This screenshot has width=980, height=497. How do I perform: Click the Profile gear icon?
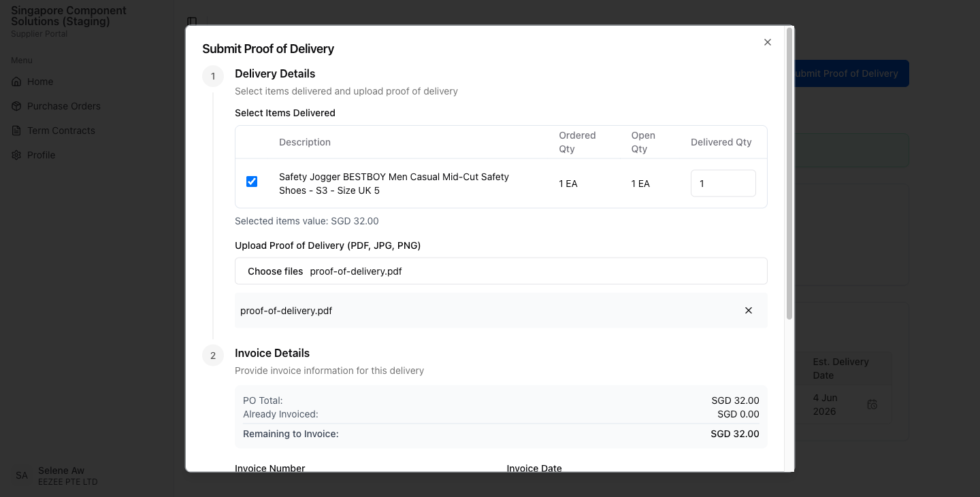point(16,155)
